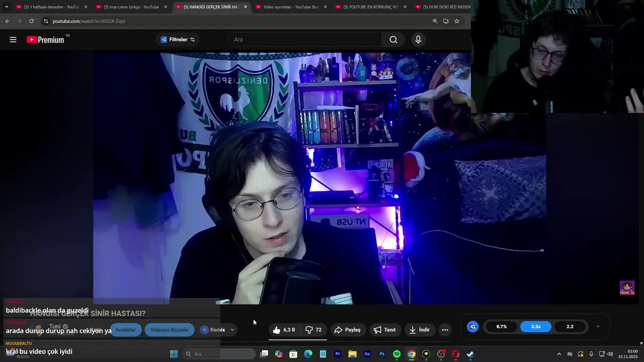
Task: Dislike the video showing 72
Action: pos(313,330)
